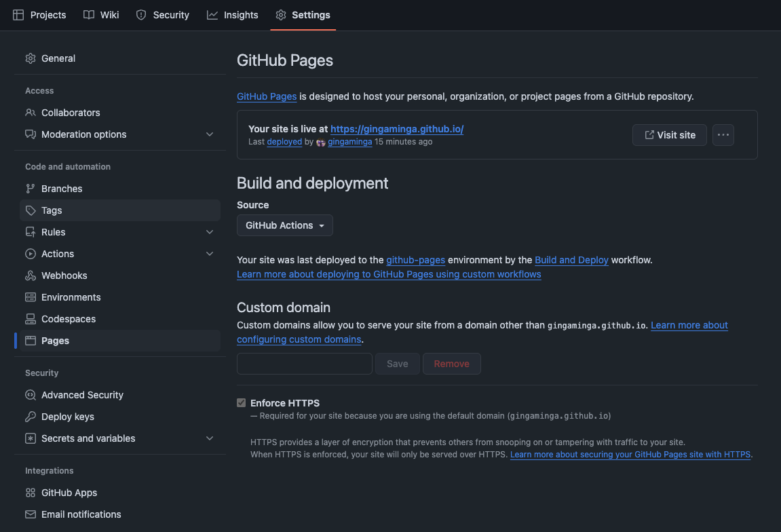Select Branches in the sidebar

point(120,188)
